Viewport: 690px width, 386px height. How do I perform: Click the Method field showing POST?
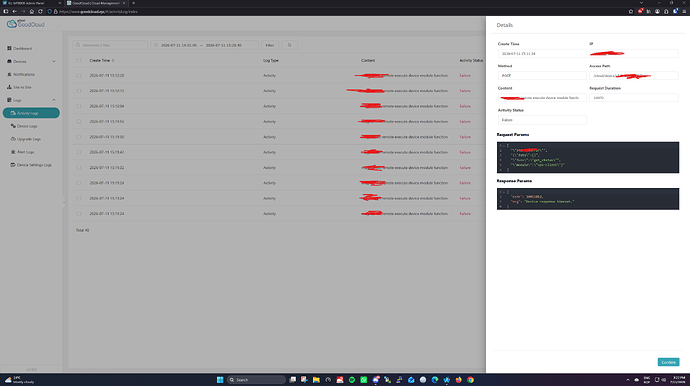coord(542,75)
